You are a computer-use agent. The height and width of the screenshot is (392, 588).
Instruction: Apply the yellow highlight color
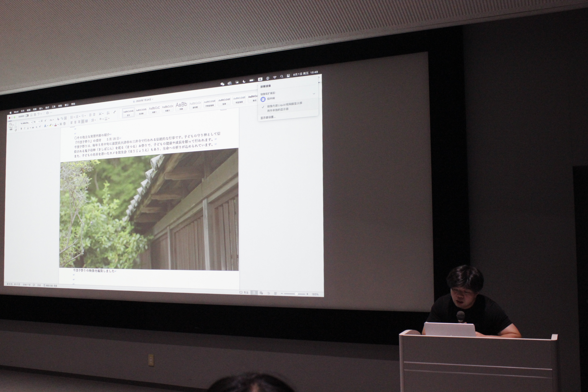[x=51, y=125]
